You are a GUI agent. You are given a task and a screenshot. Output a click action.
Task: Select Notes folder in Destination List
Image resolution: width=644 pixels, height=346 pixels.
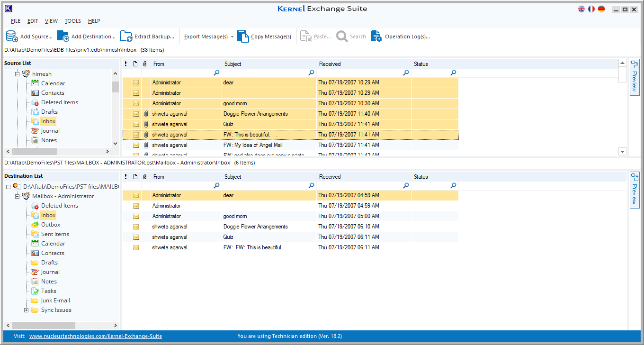[49, 282]
